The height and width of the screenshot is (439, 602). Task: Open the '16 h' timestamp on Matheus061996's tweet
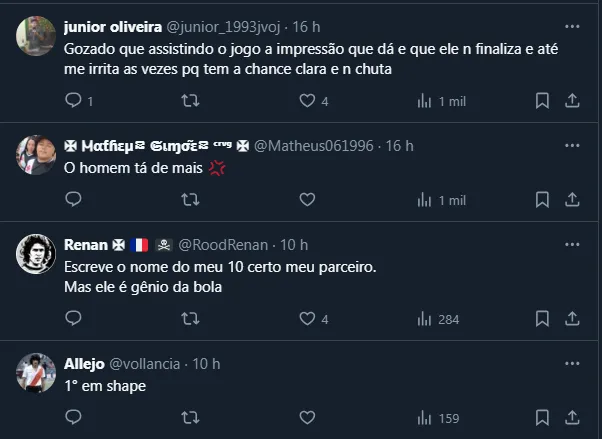coord(399,146)
